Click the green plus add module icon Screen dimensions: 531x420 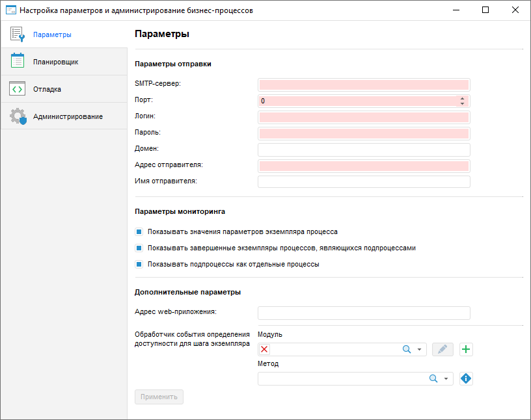coord(466,350)
